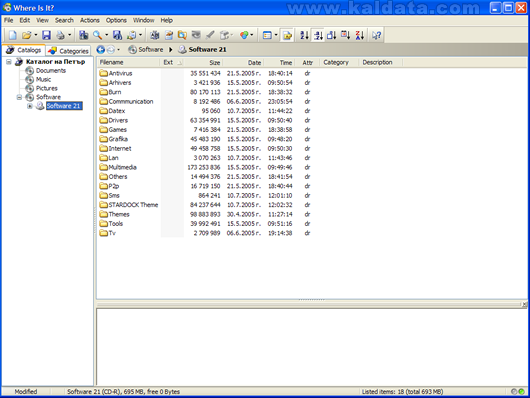Sort by the Size column header
The image size is (530, 398).
[203, 63]
